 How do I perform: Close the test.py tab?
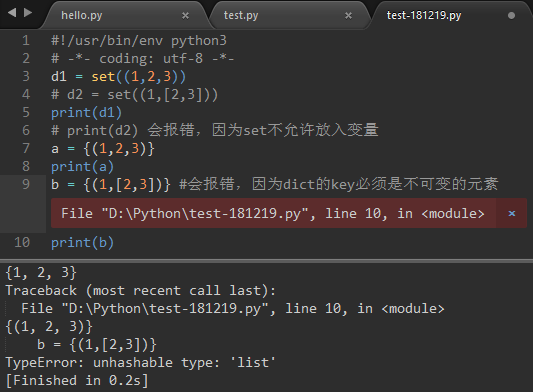click(348, 15)
